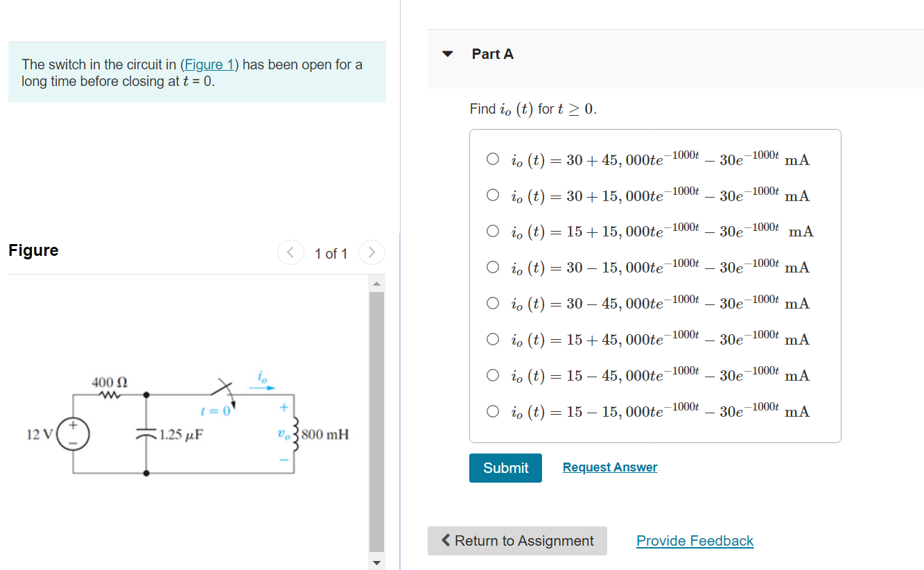
Task: Click Request Answer
Action: (609, 467)
